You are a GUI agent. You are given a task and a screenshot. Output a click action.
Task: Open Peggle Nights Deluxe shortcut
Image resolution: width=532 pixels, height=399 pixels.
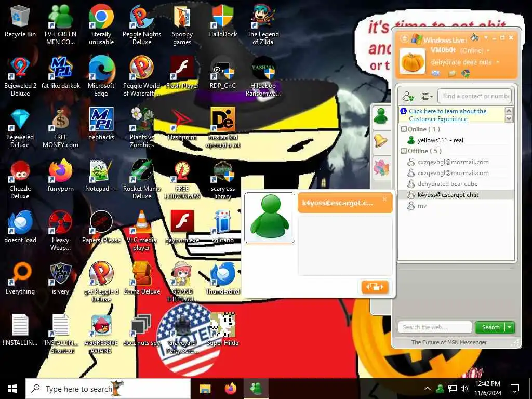pos(141,25)
